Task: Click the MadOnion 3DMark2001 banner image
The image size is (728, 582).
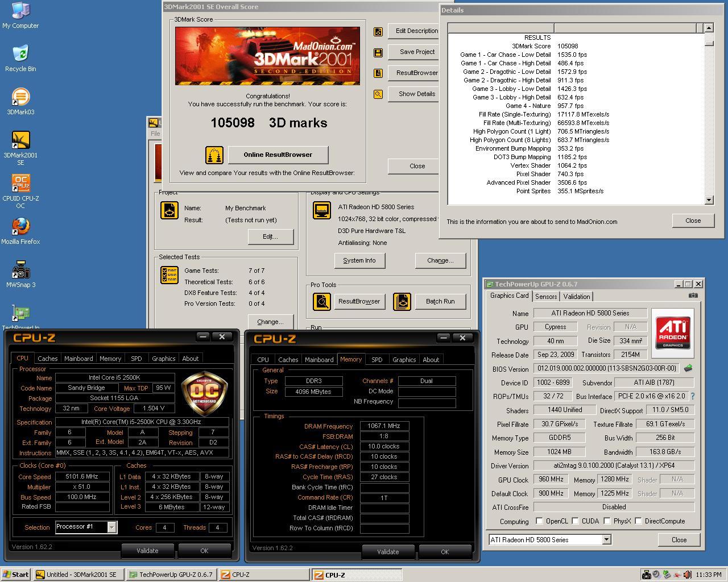Action: pyautogui.click(x=267, y=56)
